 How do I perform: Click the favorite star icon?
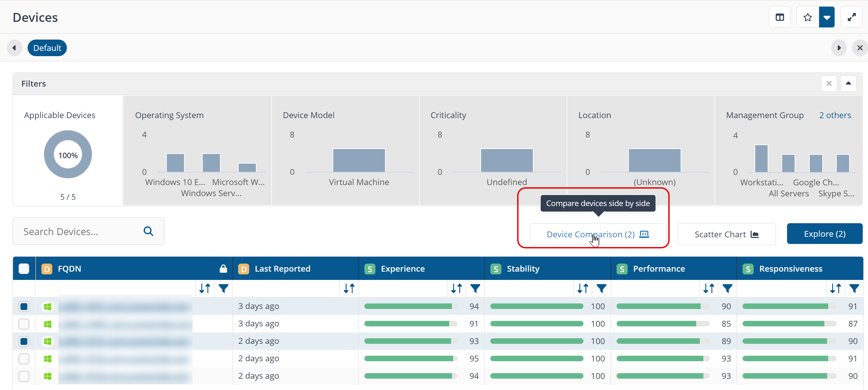click(x=807, y=17)
